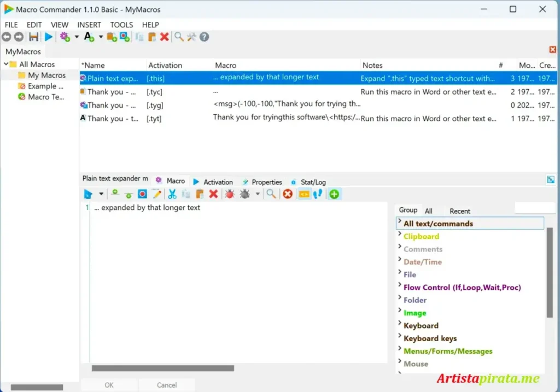Open the TOOLS menu
Viewport: 560px width, 392px height.
coord(121,25)
